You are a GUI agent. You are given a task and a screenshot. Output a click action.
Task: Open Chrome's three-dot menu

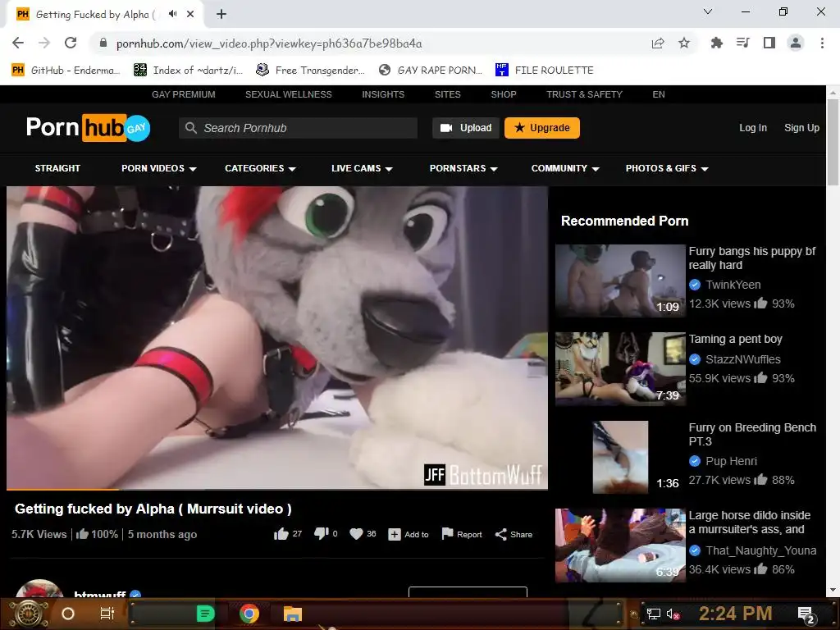coord(822,43)
